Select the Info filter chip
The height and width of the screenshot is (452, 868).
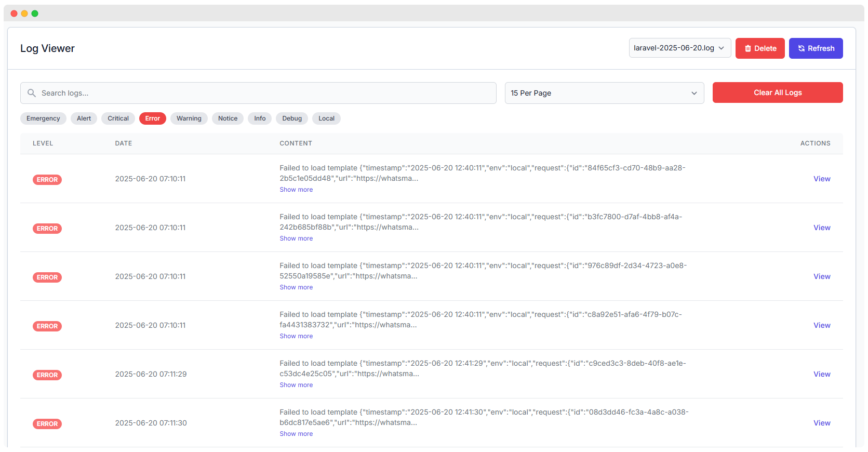coord(260,118)
